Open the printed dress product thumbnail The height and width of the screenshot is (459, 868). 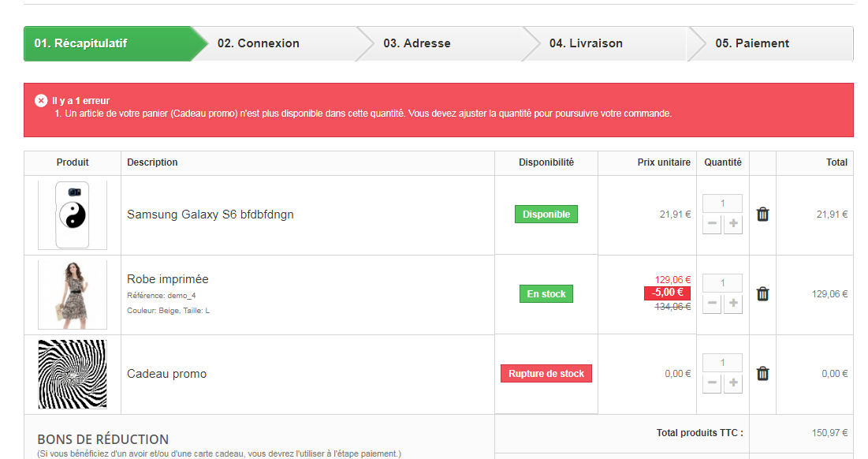[x=73, y=294]
